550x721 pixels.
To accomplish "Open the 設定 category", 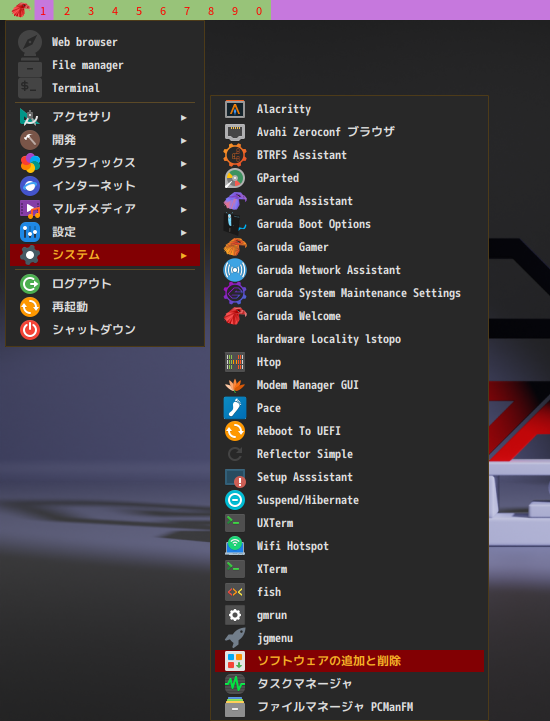I will (x=105, y=232).
